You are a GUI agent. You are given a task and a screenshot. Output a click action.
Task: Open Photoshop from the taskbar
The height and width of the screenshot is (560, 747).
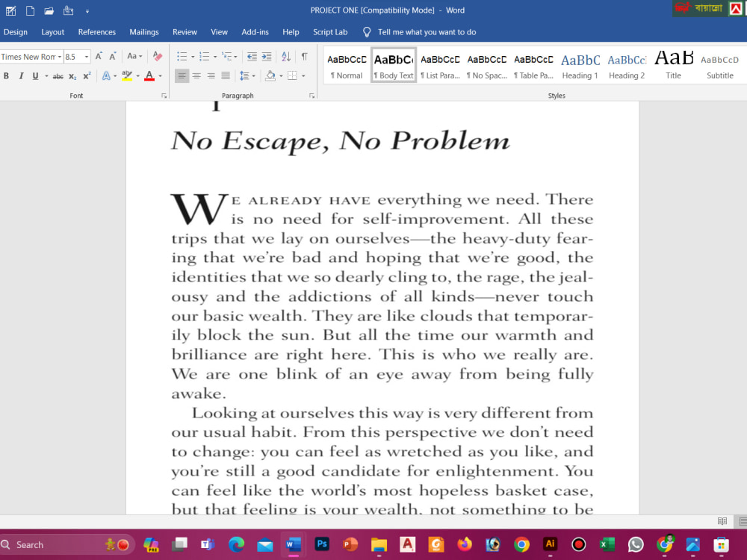[x=322, y=544]
